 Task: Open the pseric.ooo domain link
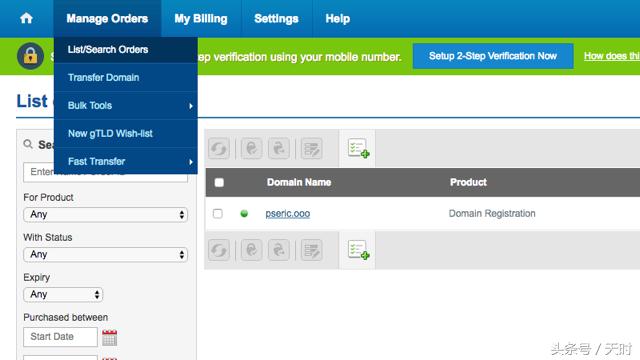[x=288, y=213]
